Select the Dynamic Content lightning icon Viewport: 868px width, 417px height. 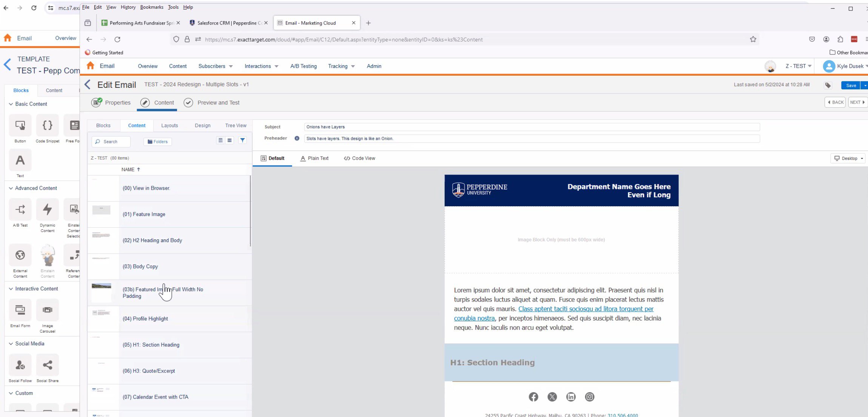click(x=48, y=209)
